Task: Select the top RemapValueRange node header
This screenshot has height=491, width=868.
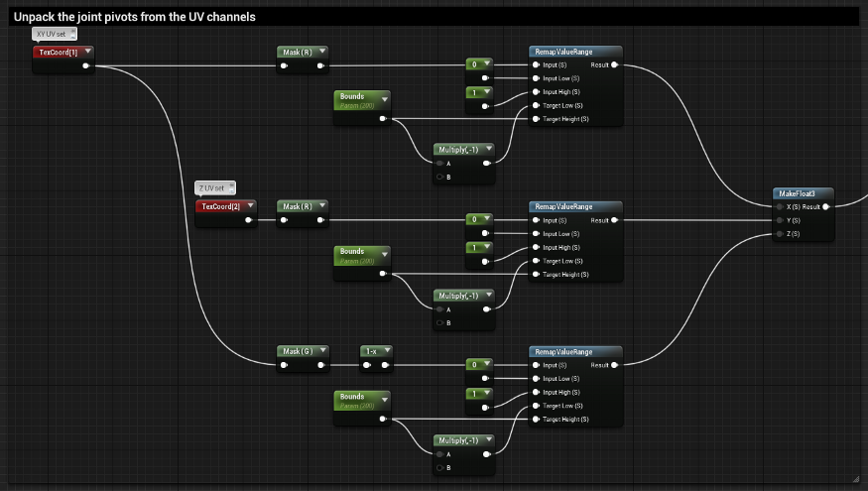Action: click(x=575, y=52)
